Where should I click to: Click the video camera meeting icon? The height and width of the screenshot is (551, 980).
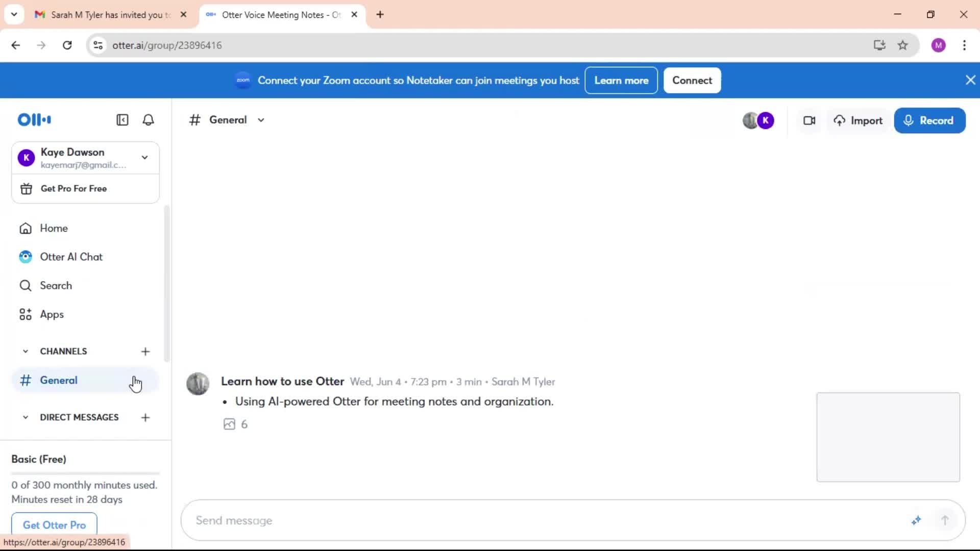point(809,120)
